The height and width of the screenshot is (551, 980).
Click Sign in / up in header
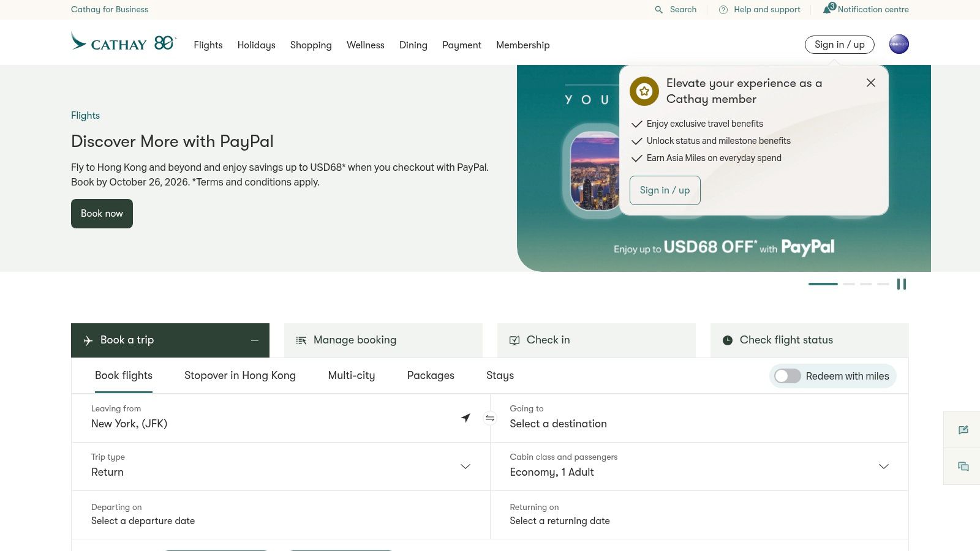pyautogui.click(x=840, y=45)
